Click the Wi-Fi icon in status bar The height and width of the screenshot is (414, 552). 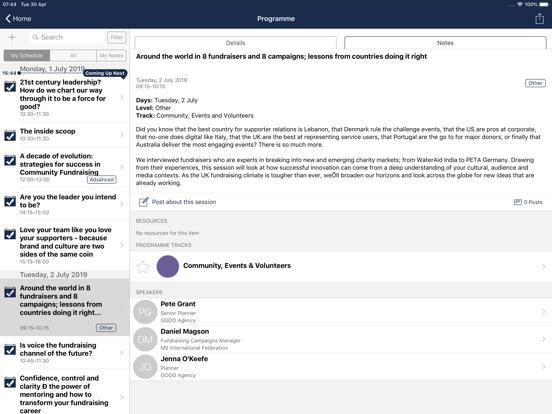click(x=520, y=4)
